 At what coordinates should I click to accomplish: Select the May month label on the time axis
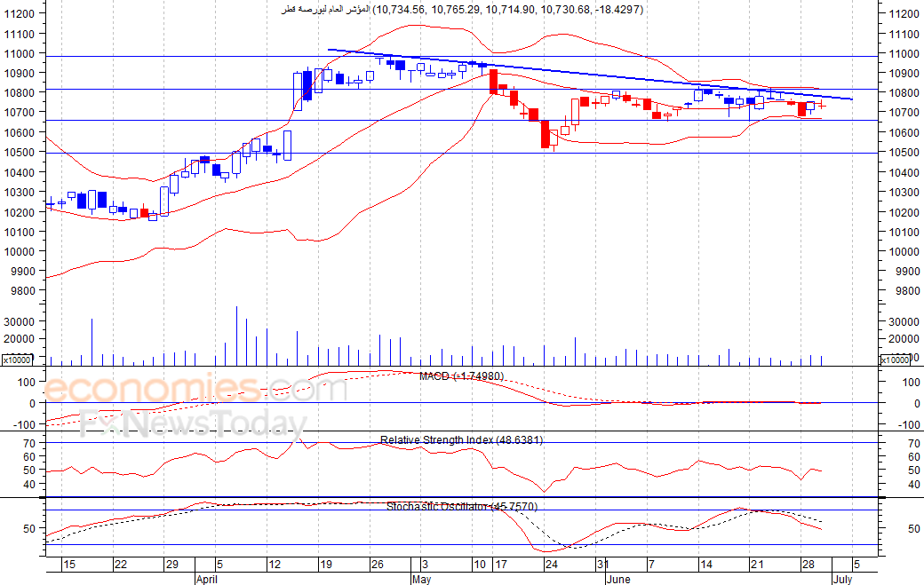pos(421,579)
